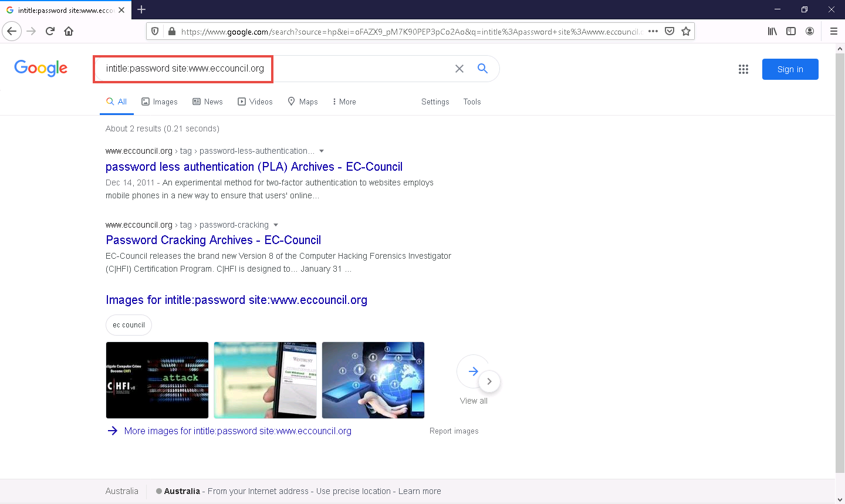Switch to News results tab
The image size is (845, 504).
(208, 102)
